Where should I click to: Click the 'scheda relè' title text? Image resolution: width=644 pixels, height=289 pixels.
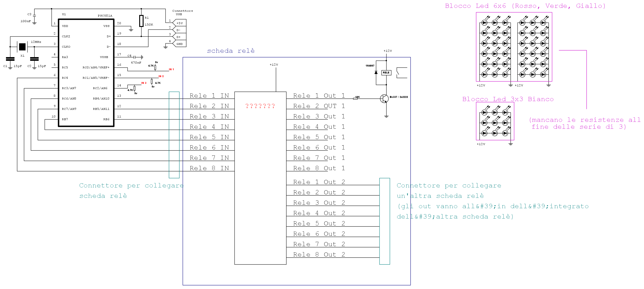[x=231, y=51]
